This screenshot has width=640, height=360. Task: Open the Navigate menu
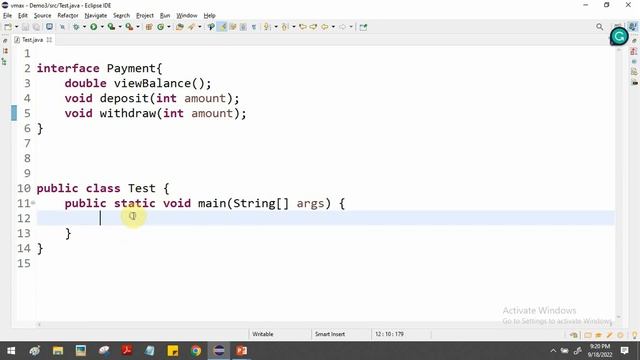pyautogui.click(x=96, y=16)
